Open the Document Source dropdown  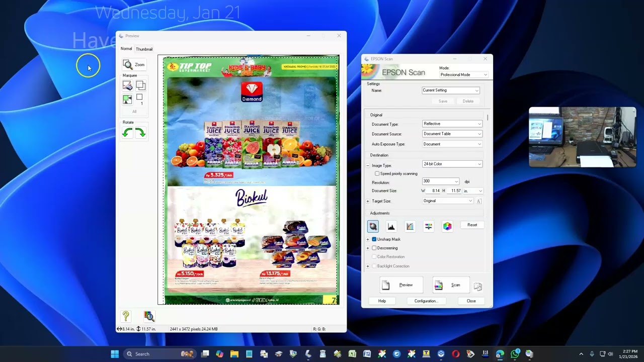[452, 134]
